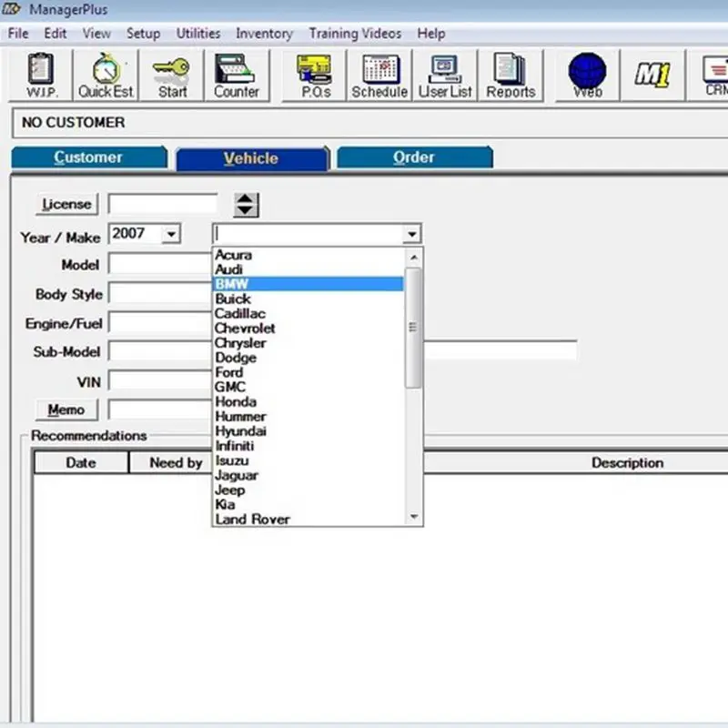Collapse the Make dropdown arrow
Viewport: 728px width, 728px height.
coord(412,234)
